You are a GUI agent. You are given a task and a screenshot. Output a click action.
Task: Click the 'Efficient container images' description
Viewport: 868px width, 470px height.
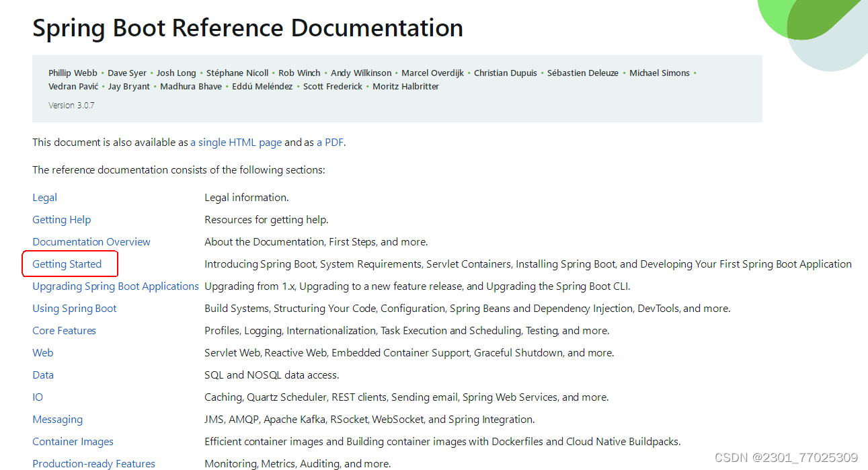coord(442,442)
